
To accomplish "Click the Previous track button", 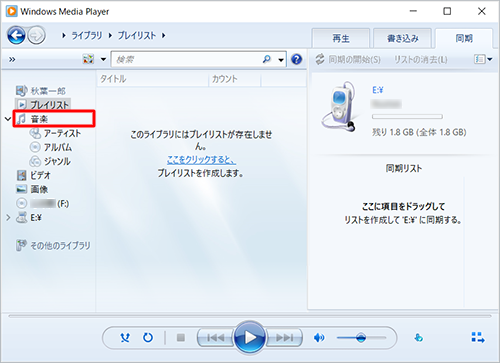I will point(215,338).
